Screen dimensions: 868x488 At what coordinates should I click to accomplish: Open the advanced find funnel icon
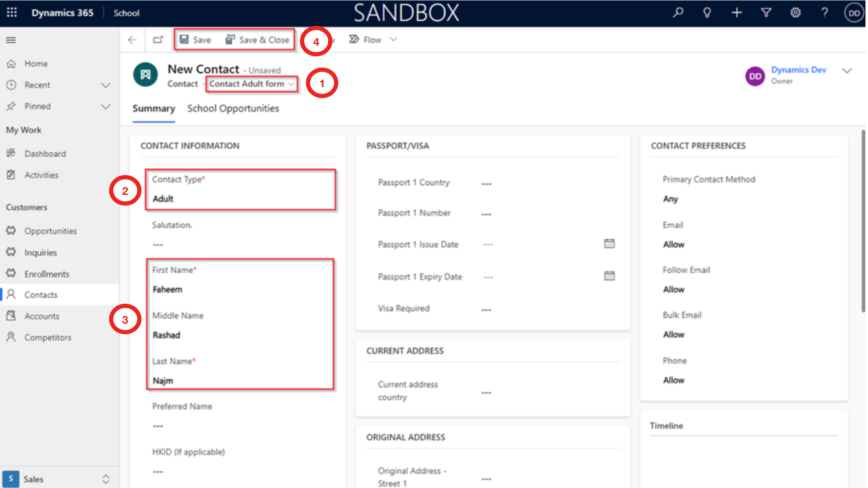pos(766,13)
